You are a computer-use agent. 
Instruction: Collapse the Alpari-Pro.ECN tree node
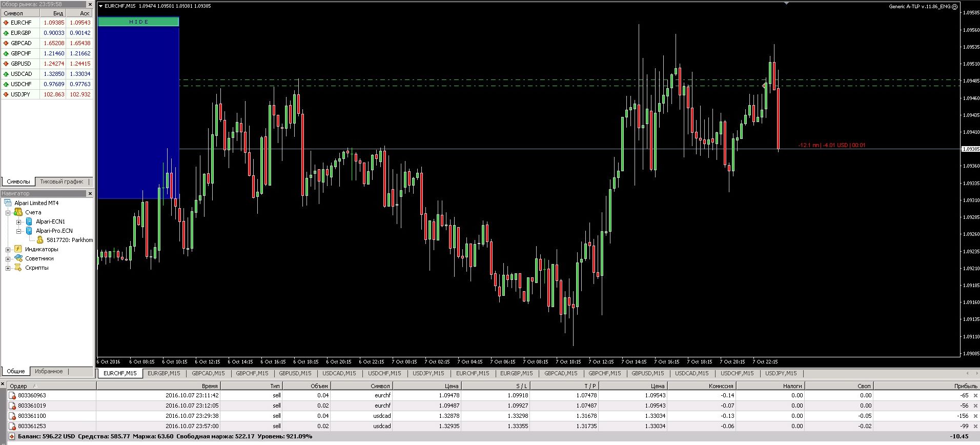coord(18,231)
